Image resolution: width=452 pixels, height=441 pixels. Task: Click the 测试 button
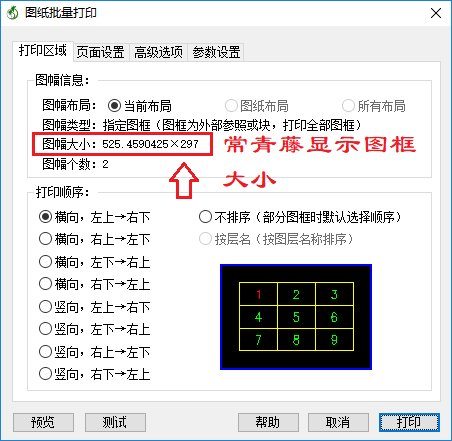(x=115, y=422)
